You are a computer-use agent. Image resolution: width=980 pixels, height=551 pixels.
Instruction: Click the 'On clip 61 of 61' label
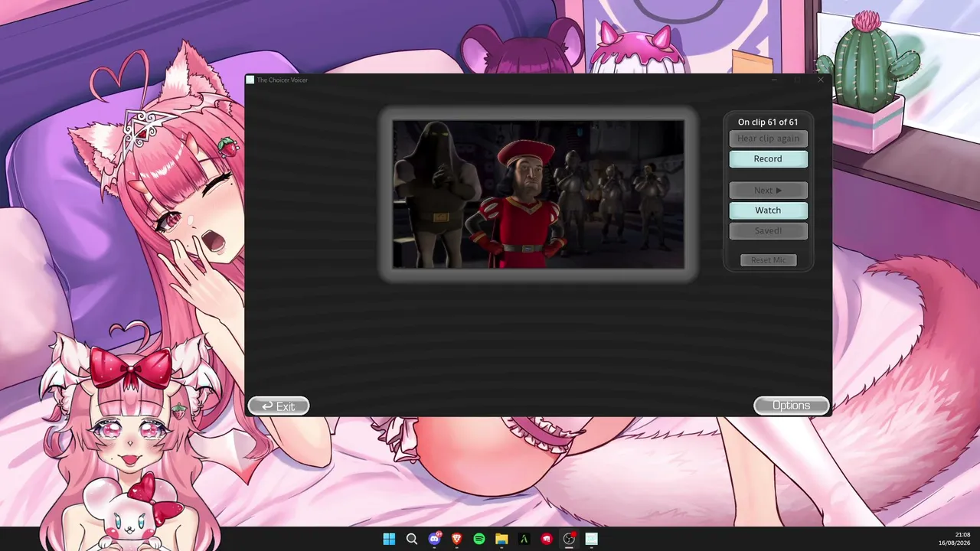[x=768, y=122]
